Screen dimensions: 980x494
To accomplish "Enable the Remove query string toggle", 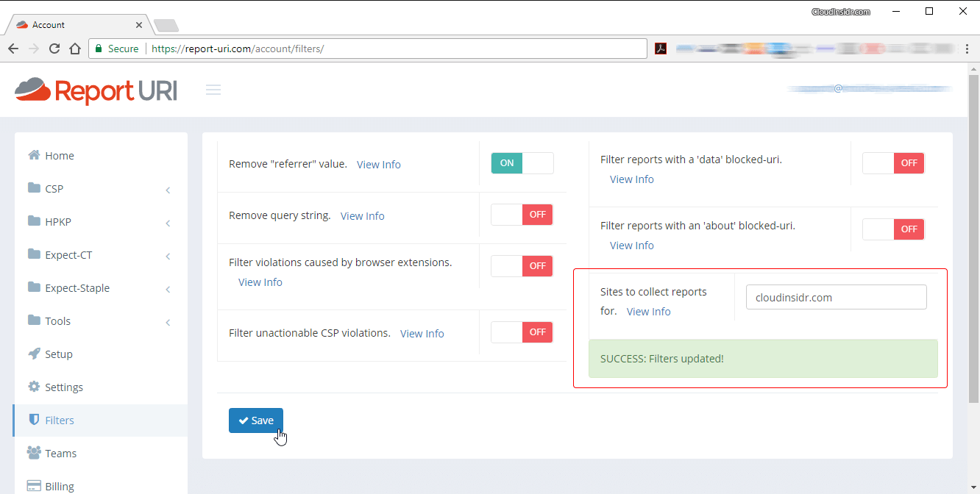I will click(522, 215).
